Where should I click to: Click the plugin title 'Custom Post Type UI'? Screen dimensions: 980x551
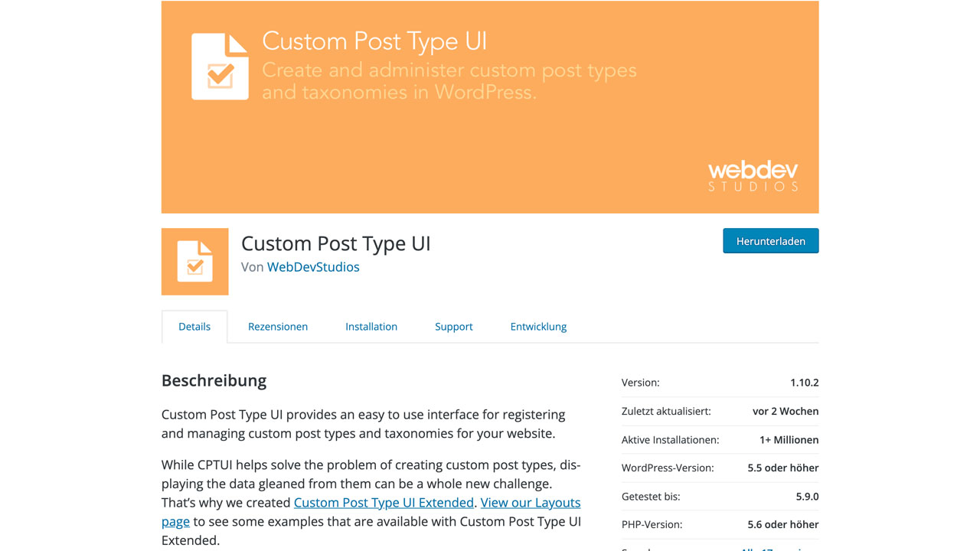[335, 243]
